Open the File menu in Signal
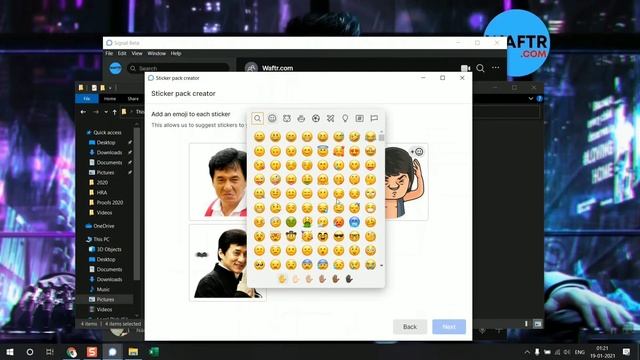 tap(109, 53)
